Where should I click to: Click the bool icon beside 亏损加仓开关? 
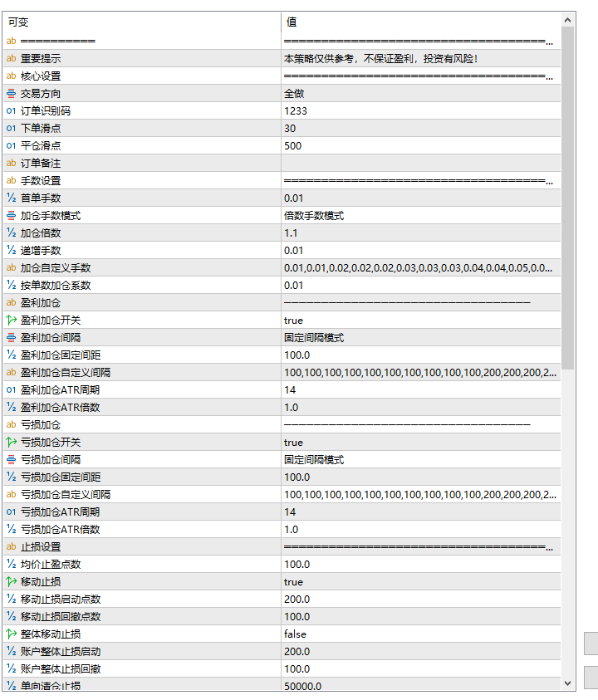pyautogui.click(x=11, y=442)
